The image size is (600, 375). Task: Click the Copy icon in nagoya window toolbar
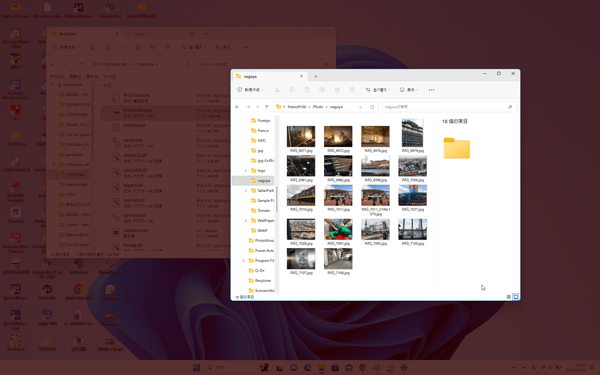[x=292, y=90]
